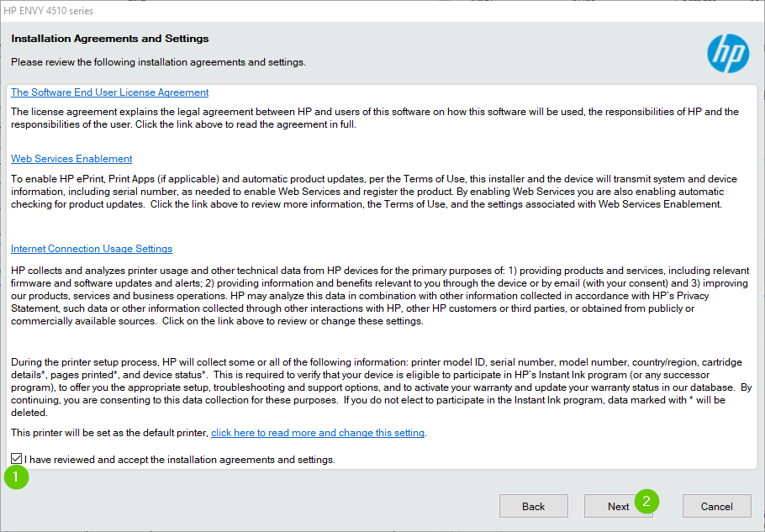
Task: Click the green step 1 marker
Action: [16, 477]
